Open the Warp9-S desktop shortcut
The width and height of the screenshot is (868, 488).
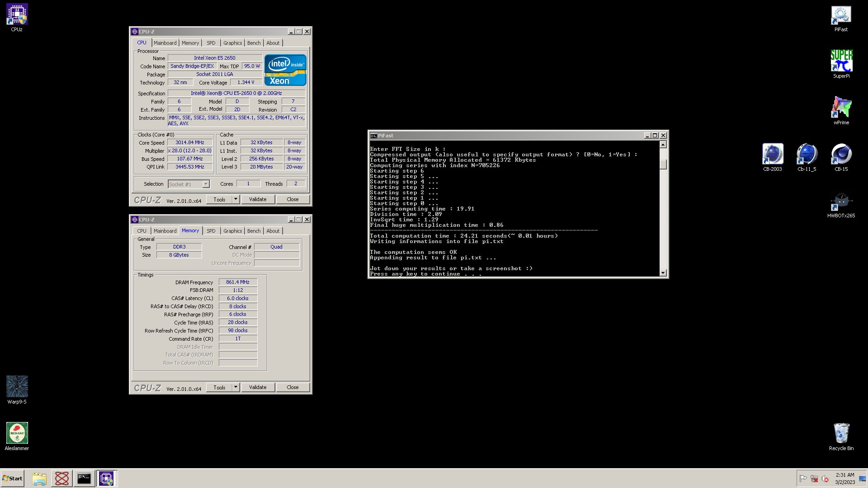coord(17,389)
